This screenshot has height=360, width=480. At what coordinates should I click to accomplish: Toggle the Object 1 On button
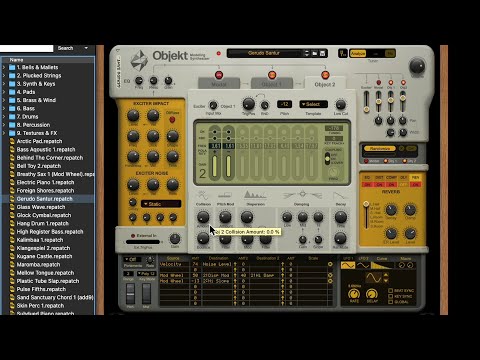tap(272, 75)
